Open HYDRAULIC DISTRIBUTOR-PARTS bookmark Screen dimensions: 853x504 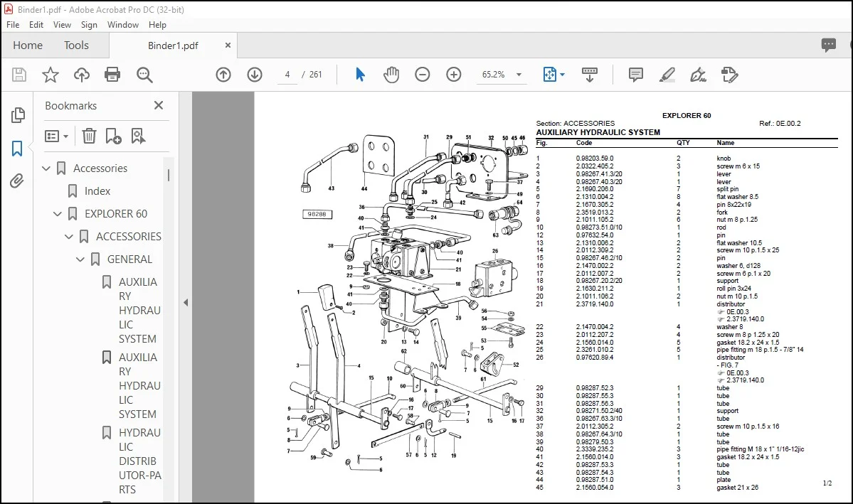click(x=140, y=461)
